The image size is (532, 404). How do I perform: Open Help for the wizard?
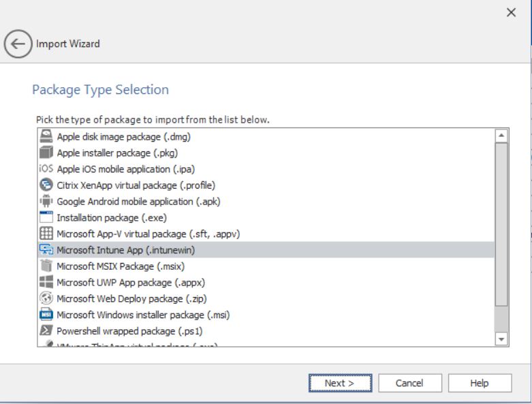point(480,383)
